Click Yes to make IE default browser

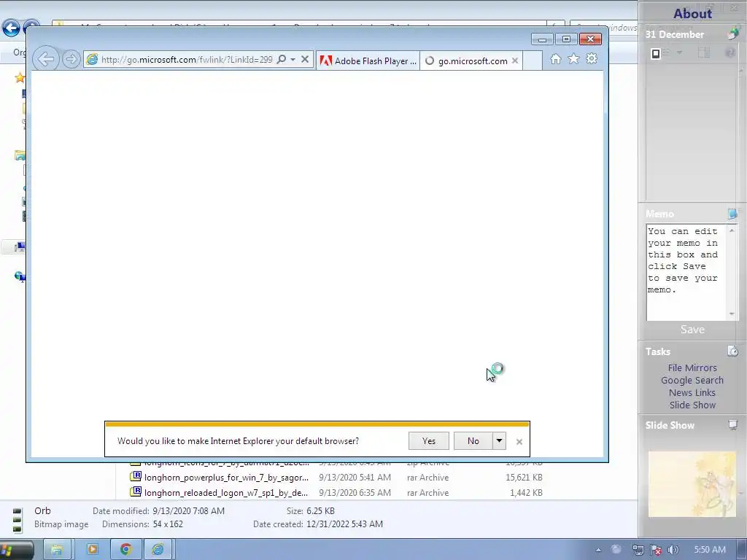(429, 441)
